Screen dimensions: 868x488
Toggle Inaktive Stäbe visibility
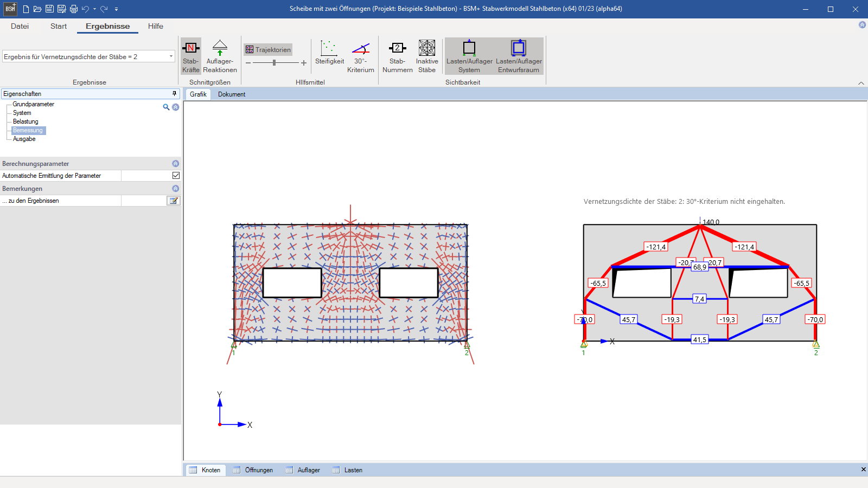[x=427, y=56]
